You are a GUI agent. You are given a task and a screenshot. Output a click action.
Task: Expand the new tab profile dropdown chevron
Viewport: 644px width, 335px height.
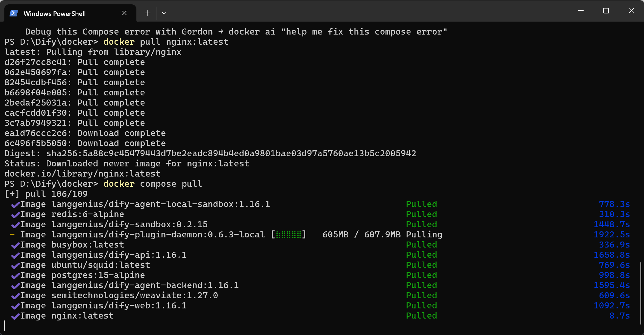(x=164, y=13)
